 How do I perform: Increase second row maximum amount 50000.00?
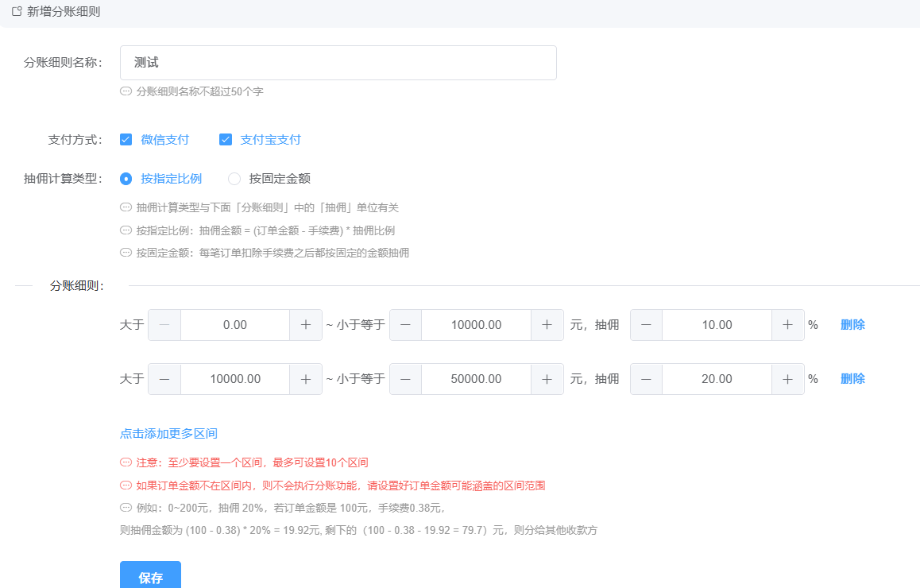point(547,379)
